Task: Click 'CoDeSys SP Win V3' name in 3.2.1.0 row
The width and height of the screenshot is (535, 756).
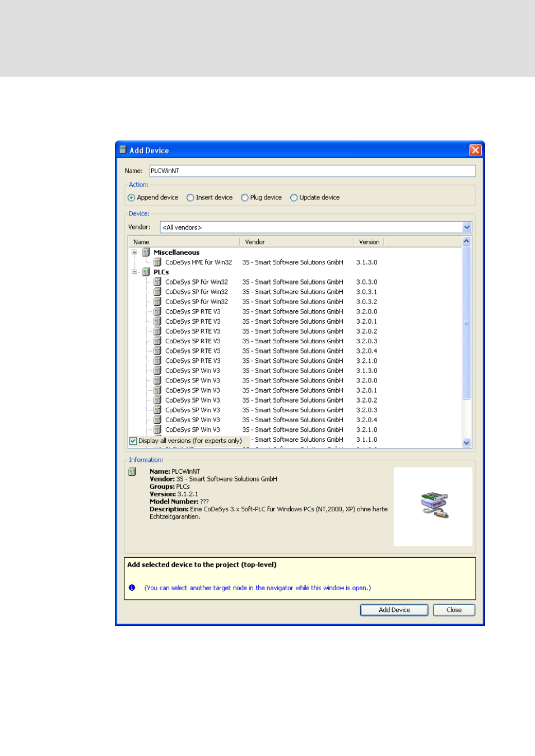Action: 193,430
